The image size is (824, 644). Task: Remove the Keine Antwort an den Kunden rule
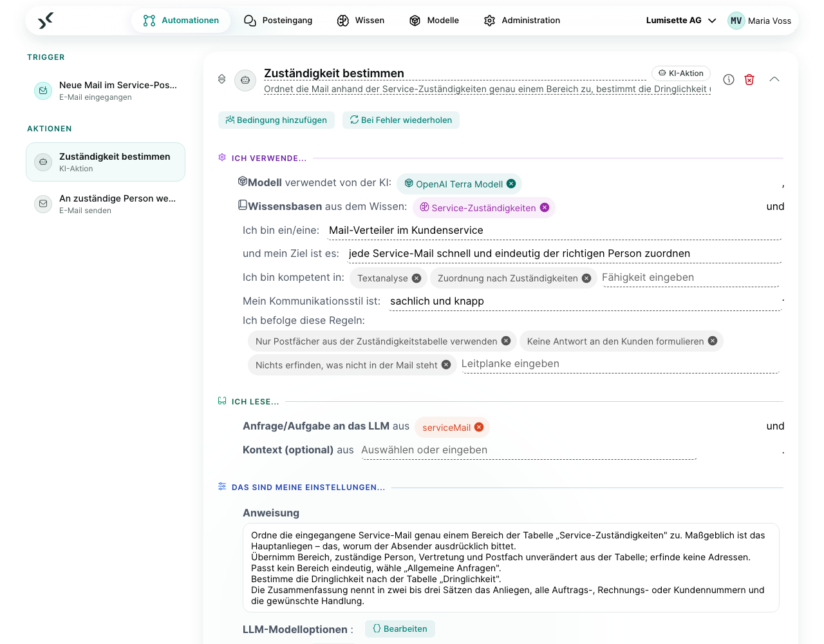pos(713,341)
